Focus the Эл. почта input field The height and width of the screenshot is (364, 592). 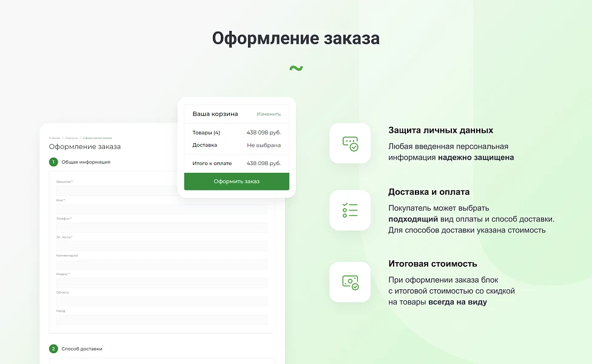pos(161,246)
